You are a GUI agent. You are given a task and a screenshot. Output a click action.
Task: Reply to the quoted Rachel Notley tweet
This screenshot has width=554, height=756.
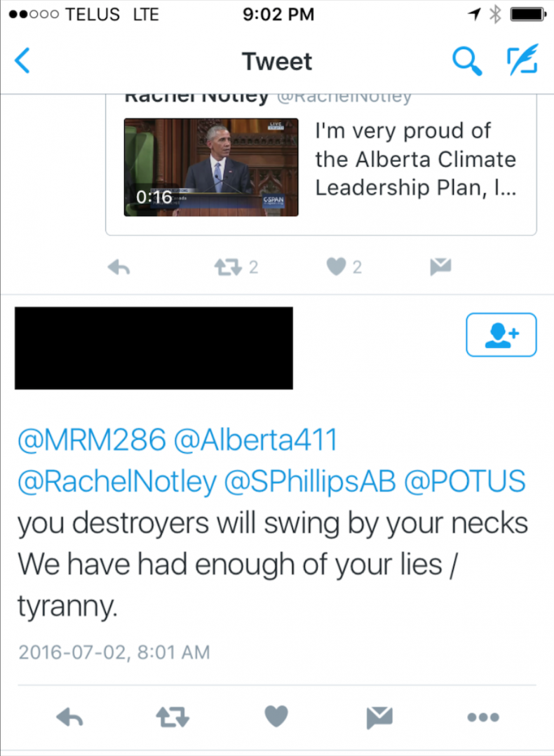119,266
